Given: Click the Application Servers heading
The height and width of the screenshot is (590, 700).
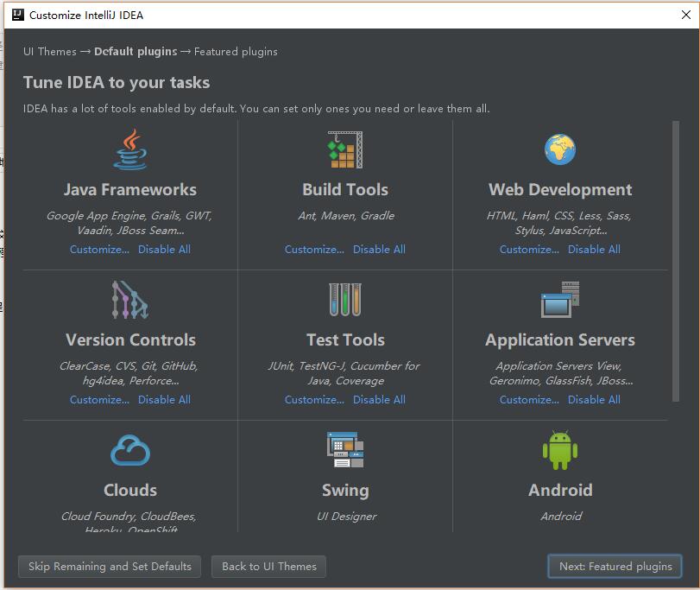Looking at the screenshot, I should pos(560,340).
